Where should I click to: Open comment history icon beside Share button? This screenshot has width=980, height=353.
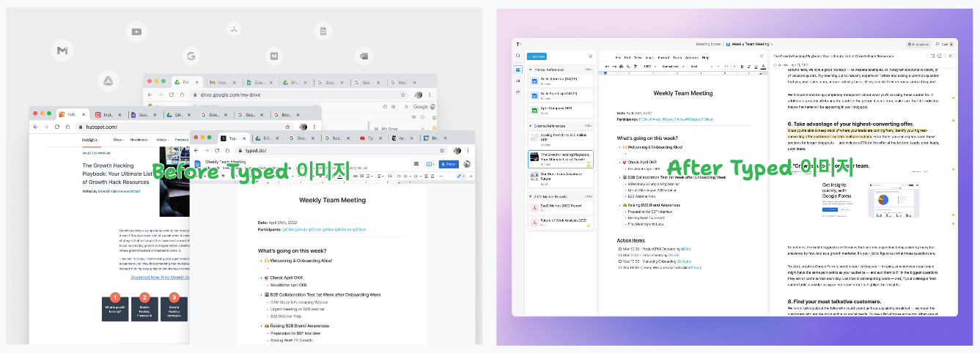coord(416,164)
